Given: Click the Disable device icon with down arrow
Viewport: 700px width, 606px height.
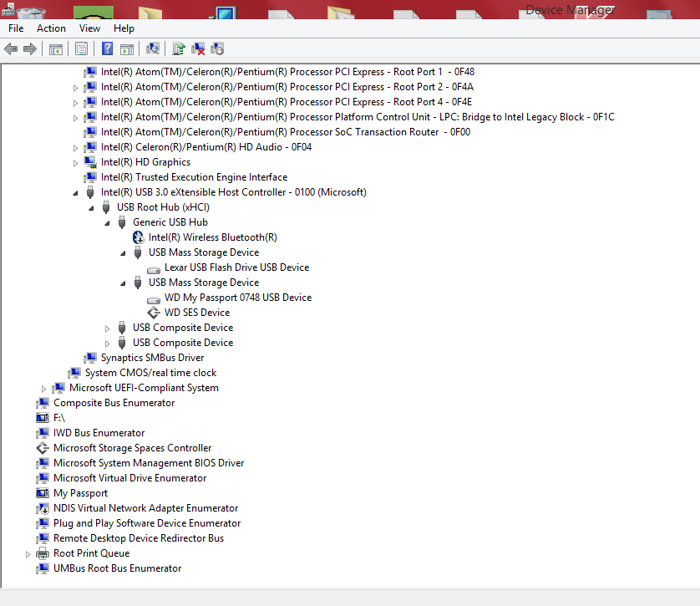Looking at the screenshot, I should [217, 48].
